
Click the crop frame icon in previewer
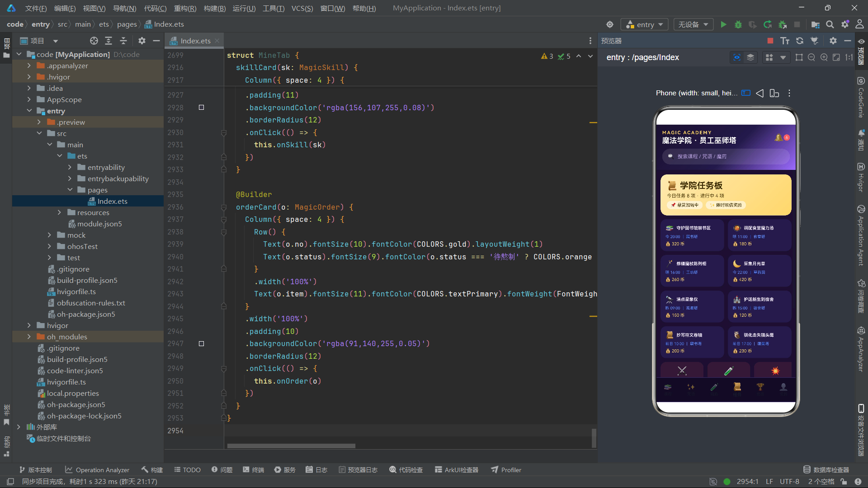coord(799,57)
